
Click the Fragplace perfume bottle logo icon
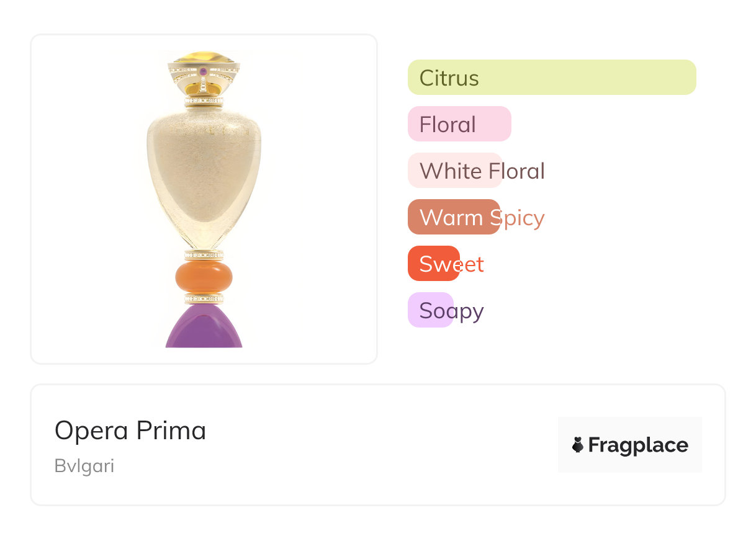(x=578, y=445)
